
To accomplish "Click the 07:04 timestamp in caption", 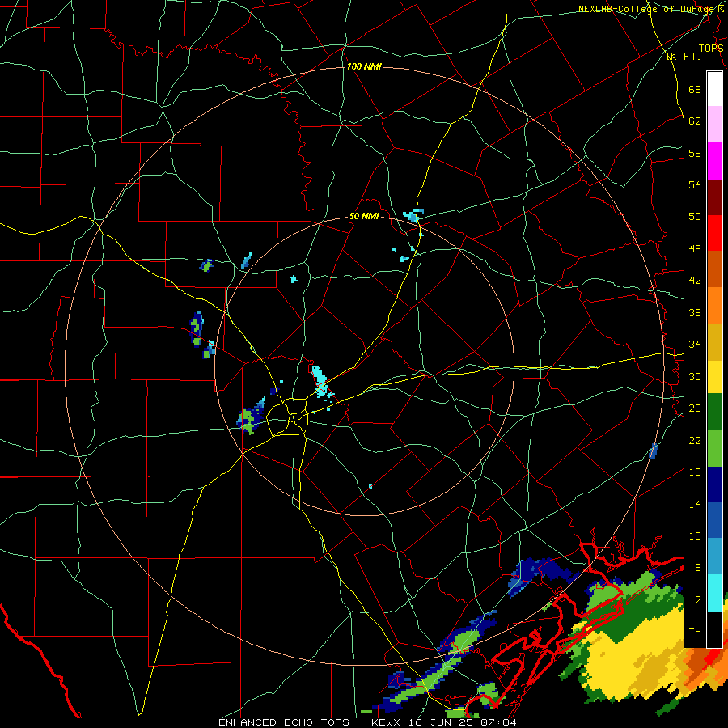I will pyautogui.click(x=500, y=722).
